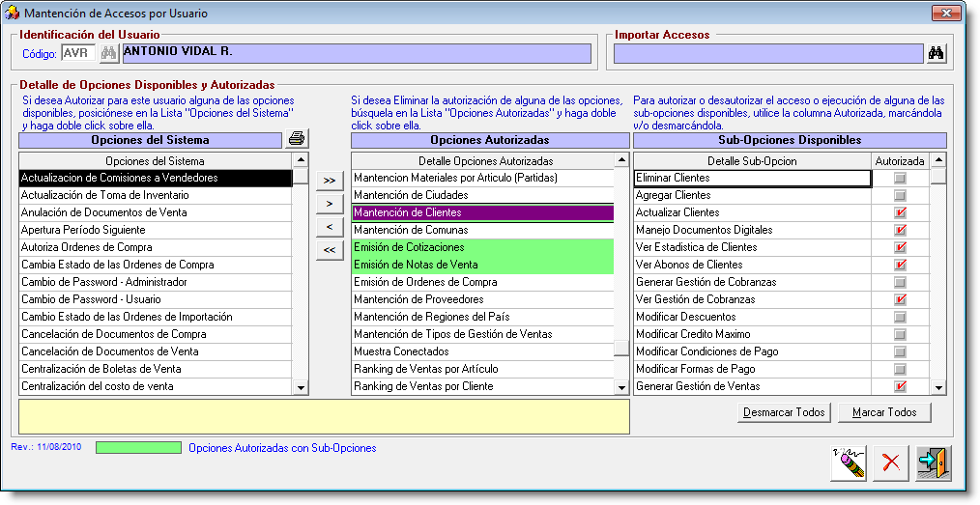Viewport: 980px width, 505px height.
Task: Click the Código input field
Action: pos(78,54)
